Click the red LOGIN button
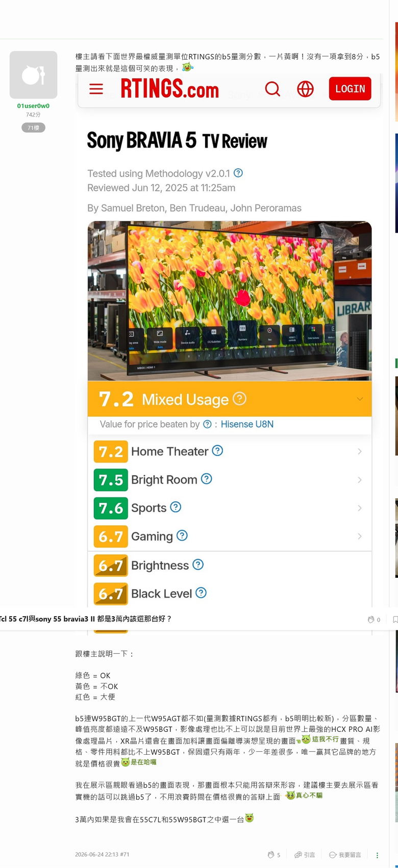398x868 pixels. 350,89
